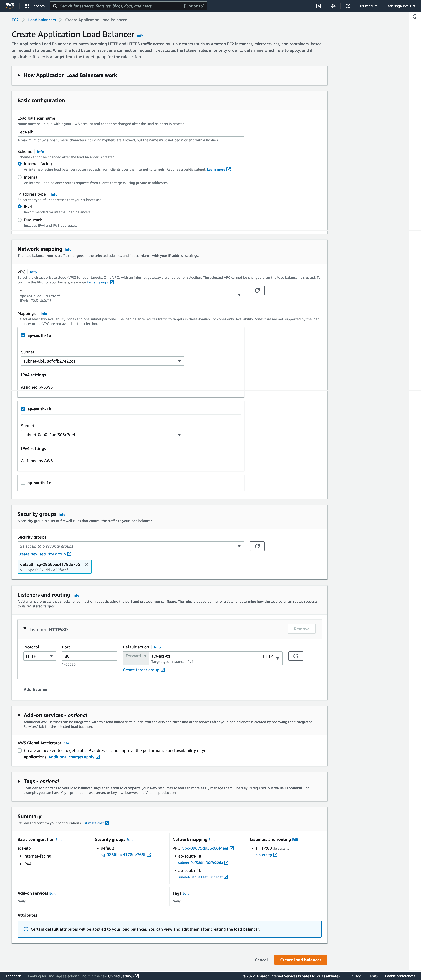The width and height of the screenshot is (421, 980).
Task: Refresh the target groups list
Action: [x=295, y=656]
